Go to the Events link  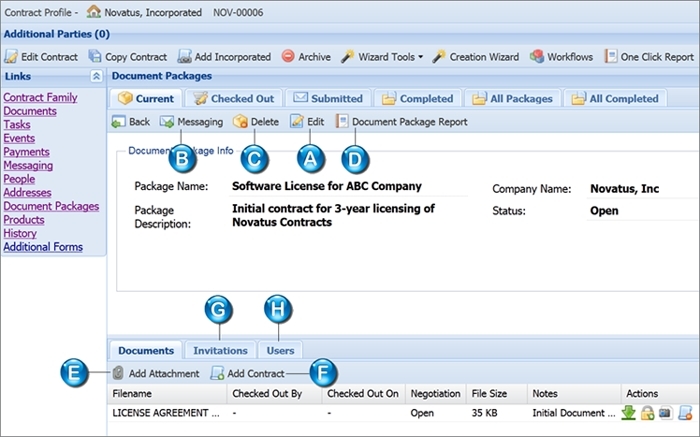click(x=19, y=138)
